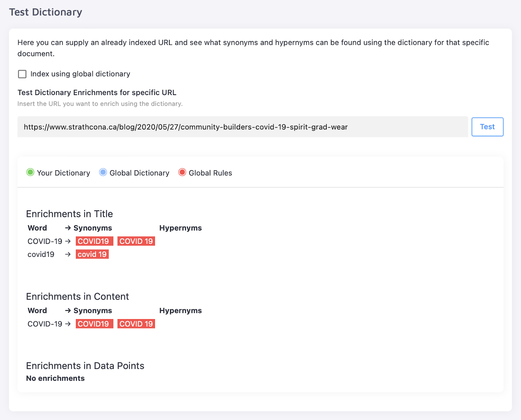Viewport: 521px width, 420px height.
Task: Click the arrow next to COVID-19 in Content enrichments
Action: [x=68, y=324]
